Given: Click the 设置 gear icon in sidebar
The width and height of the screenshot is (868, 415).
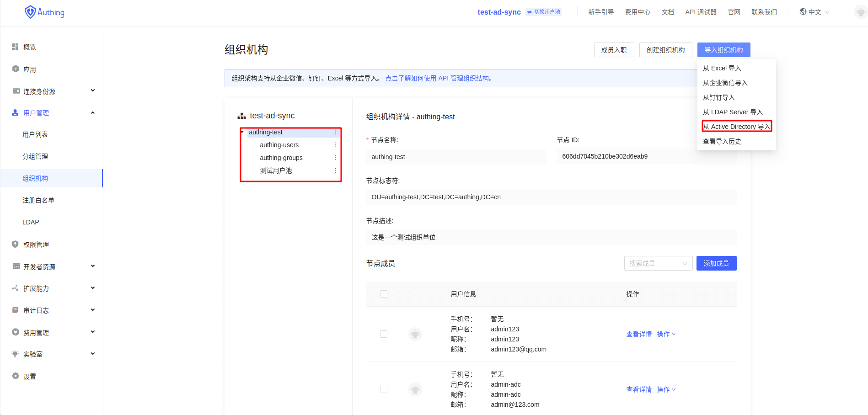Looking at the screenshot, I should (x=16, y=376).
